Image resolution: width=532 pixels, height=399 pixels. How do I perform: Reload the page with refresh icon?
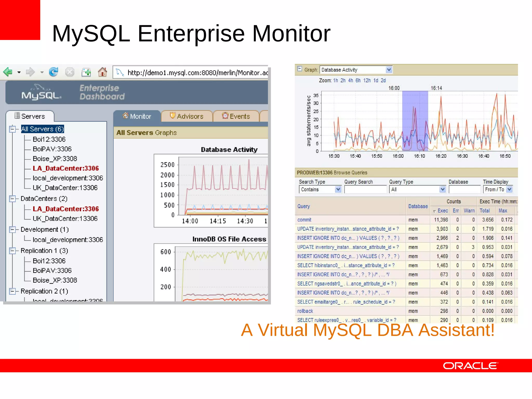pos(54,72)
